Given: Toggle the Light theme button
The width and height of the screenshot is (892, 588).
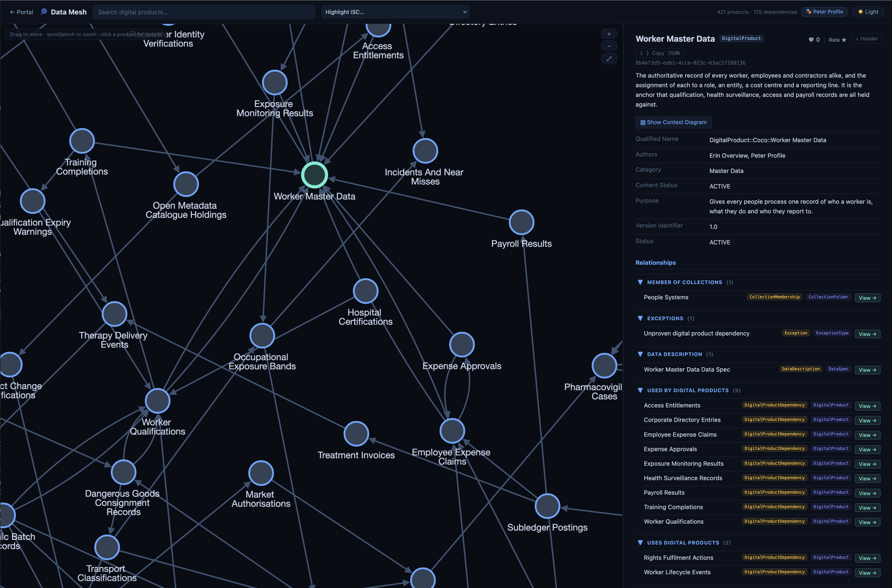Looking at the screenshot, I should 868,12.
